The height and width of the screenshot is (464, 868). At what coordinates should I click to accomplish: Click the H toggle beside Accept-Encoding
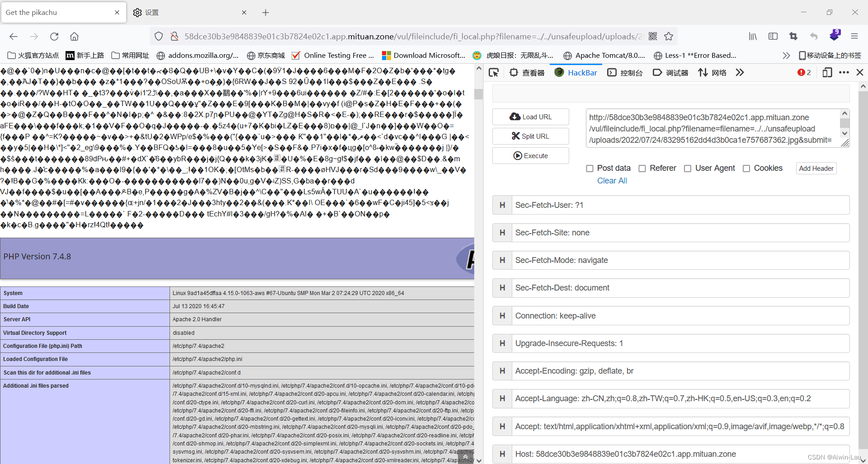[x=502, y=371]
